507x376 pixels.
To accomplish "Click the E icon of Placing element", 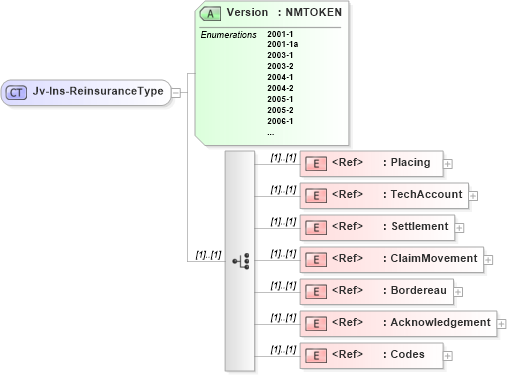I will [316, 164].
